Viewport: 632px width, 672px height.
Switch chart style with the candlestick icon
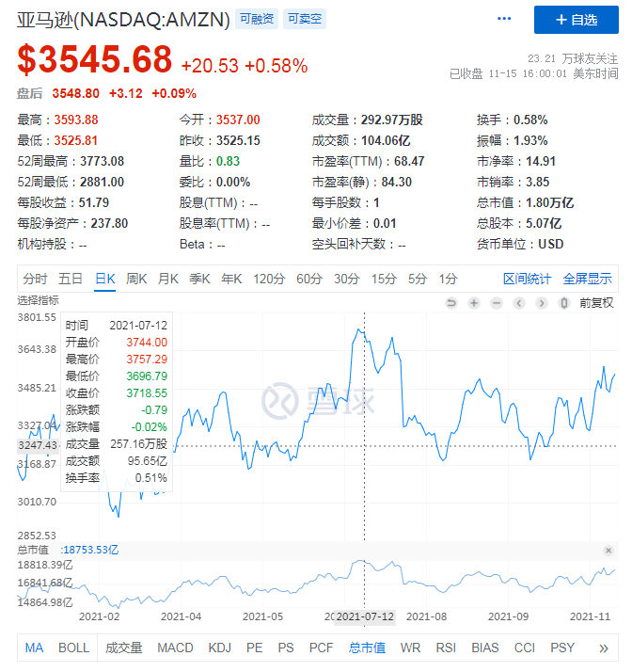[563, 303]
